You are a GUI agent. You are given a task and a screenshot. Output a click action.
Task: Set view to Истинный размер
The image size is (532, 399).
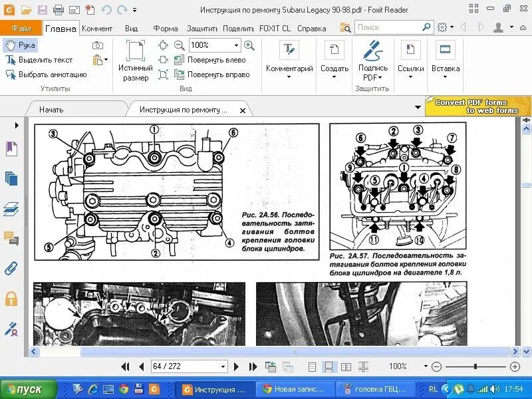[136, 61]
